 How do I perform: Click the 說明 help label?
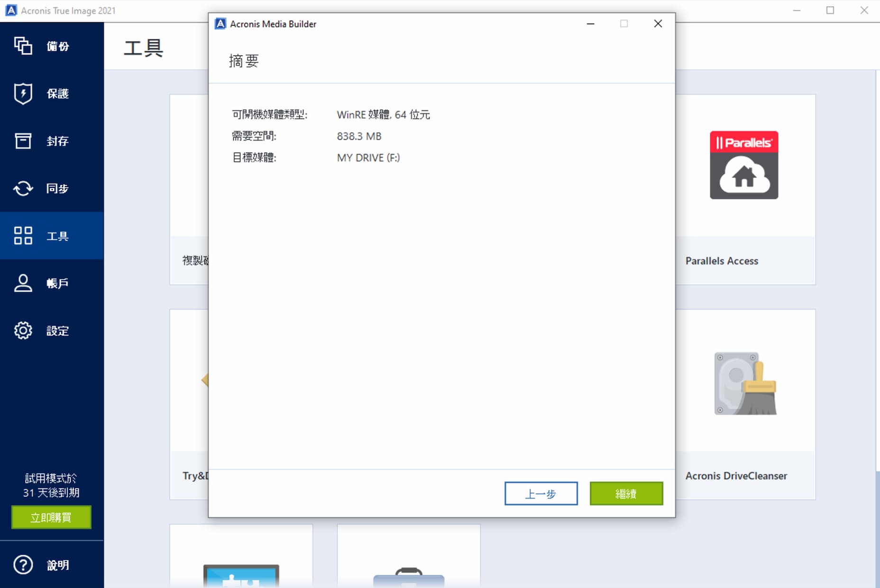[x=58, y=565]
